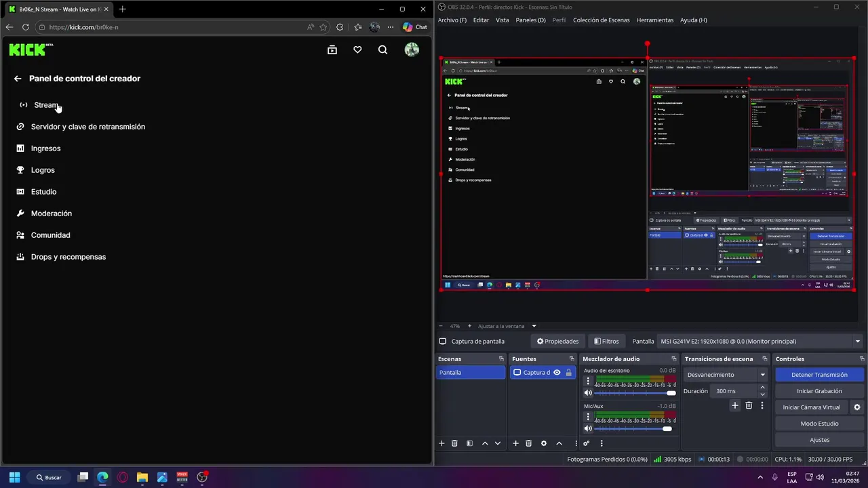Add the page to Edge favorites with the star
Image resolution: width=868 pixels, height=488 pixels.
[323, 27]
